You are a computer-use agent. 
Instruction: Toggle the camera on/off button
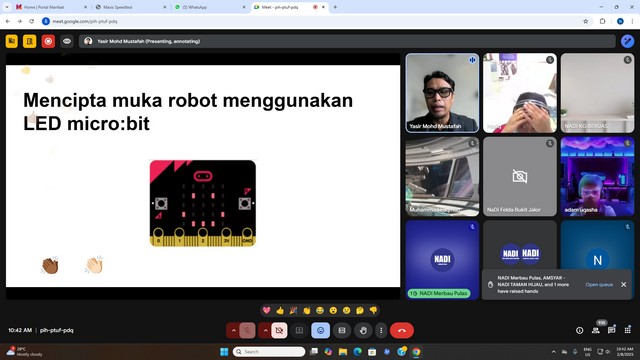pos(279,330)
